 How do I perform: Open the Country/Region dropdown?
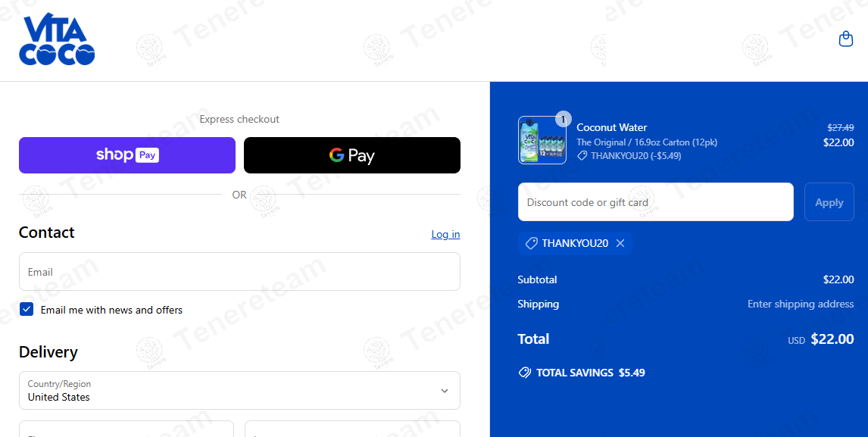(x=239, y=391)
